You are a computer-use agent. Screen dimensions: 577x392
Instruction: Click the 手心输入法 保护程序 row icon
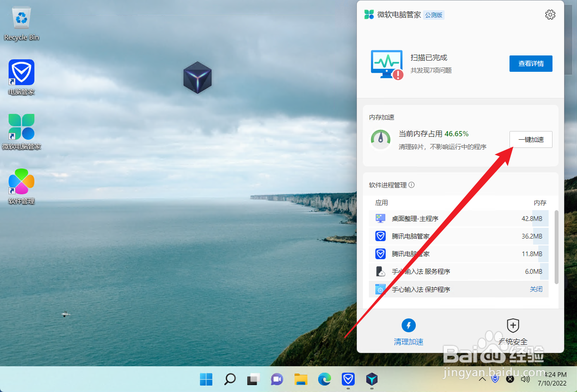(x=381, y=289)
